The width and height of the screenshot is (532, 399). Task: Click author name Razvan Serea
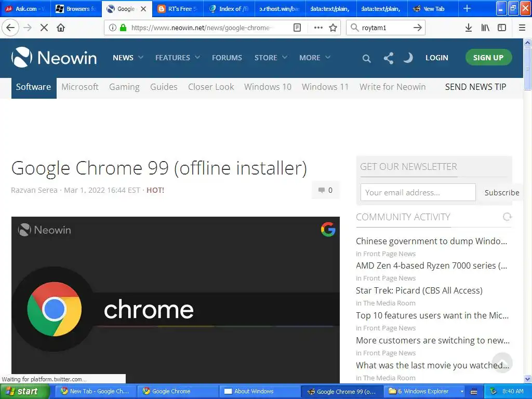34,190
